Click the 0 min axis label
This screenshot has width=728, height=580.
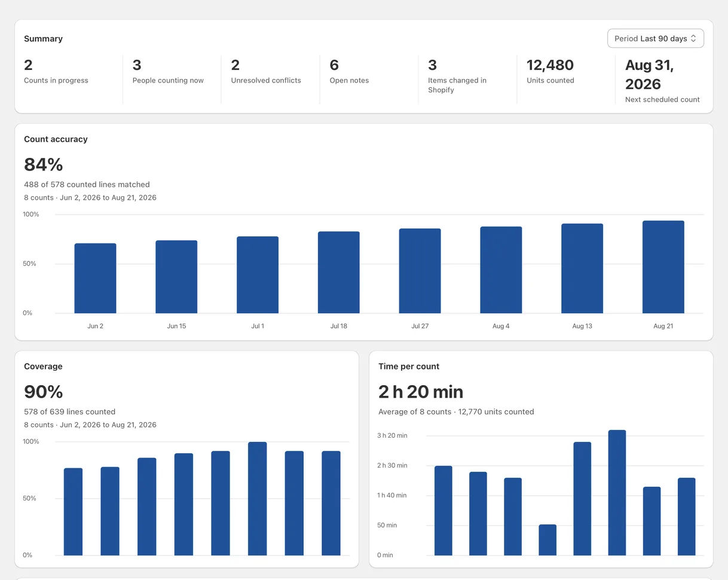(385, 555)
